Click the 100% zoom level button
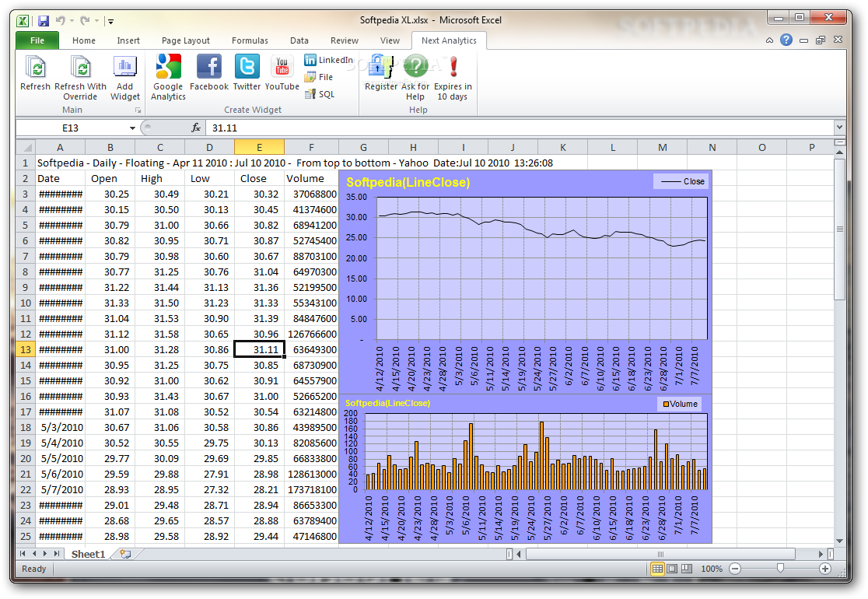 (x=712, y=569)
